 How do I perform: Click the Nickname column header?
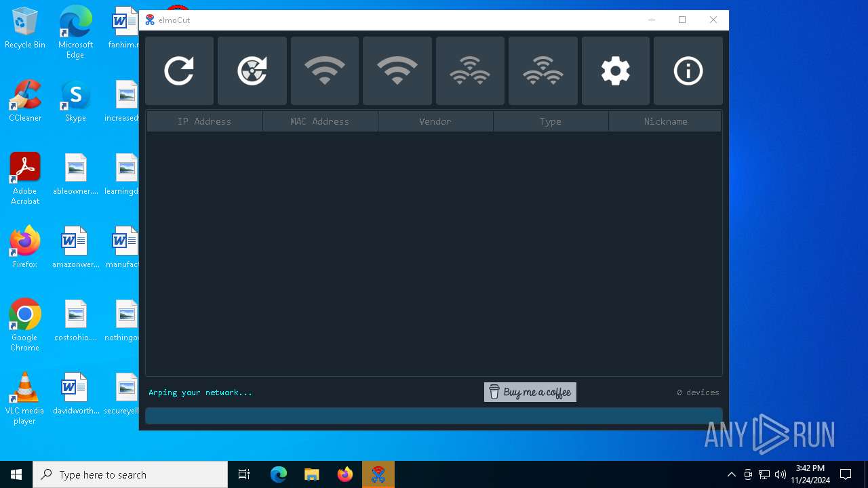tap(665, 121)
